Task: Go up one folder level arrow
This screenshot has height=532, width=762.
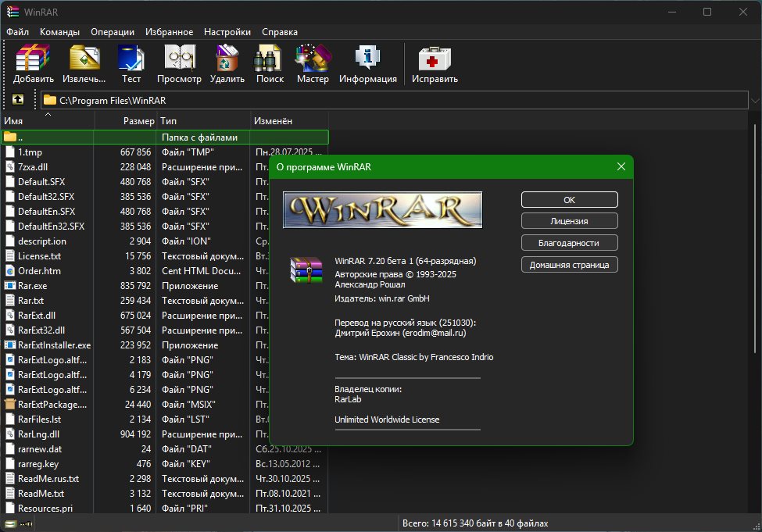Action: tap(18, 100)
